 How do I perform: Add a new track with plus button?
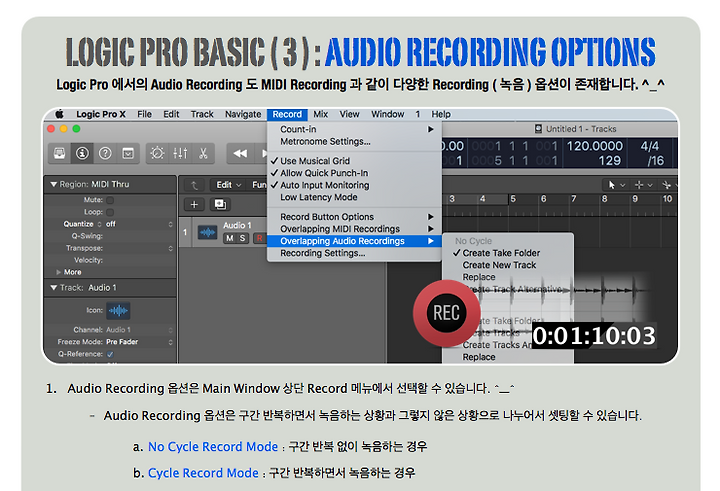point(194,204)
